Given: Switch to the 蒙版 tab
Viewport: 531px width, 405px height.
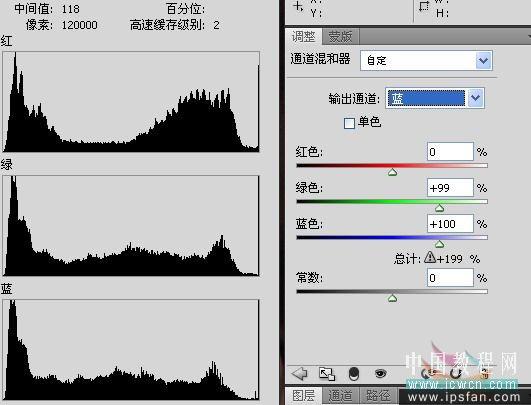Looking at the screenshot, I should [x=340, y=37].
